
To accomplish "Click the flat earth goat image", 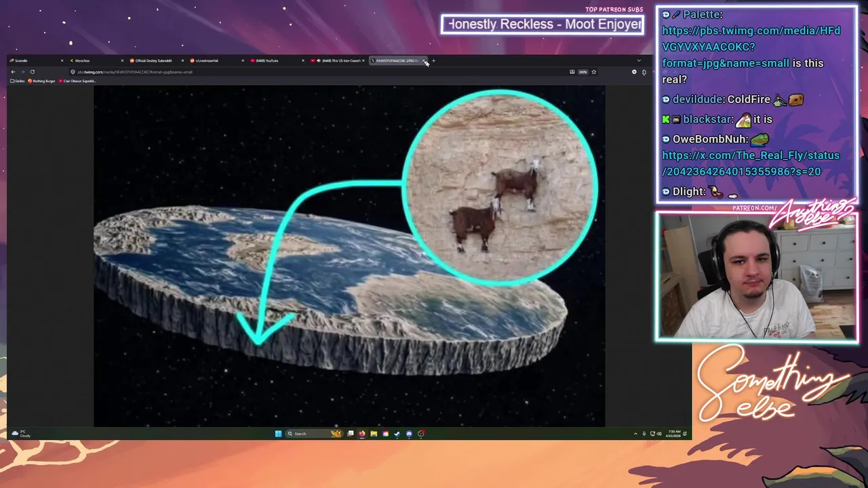I will 349,256.
